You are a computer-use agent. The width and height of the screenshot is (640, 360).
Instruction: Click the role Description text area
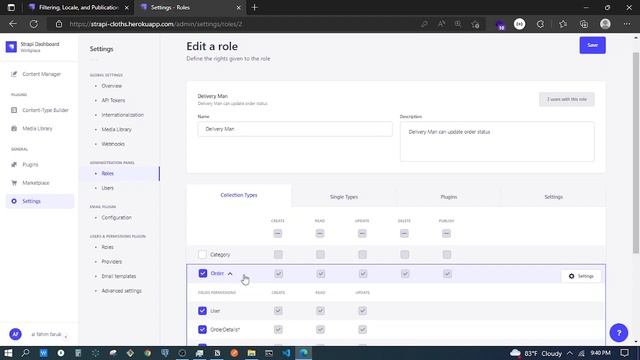[x=497, y=141]
